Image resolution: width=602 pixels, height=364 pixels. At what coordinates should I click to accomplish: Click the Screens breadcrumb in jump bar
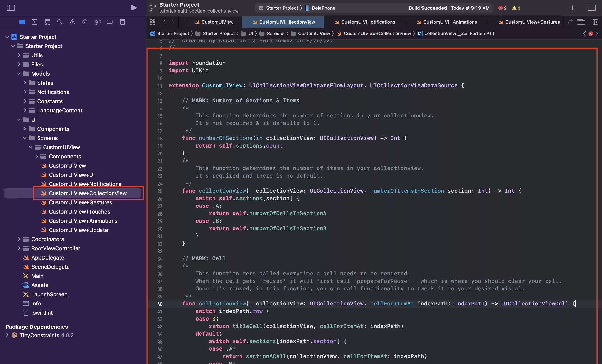click(x=275, y=33)
